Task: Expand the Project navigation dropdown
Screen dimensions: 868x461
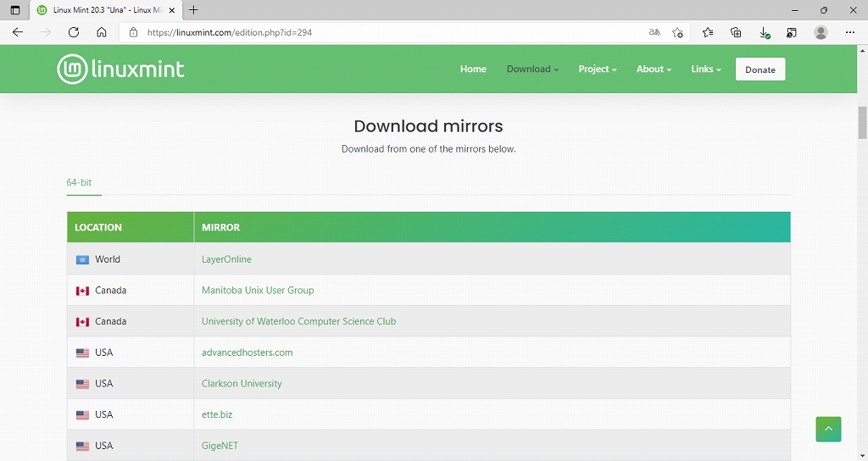Action: tap(598, 69)
